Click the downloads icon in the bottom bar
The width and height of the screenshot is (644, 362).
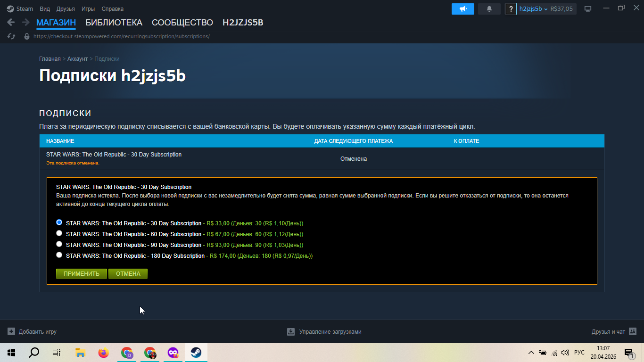[291, 331]
